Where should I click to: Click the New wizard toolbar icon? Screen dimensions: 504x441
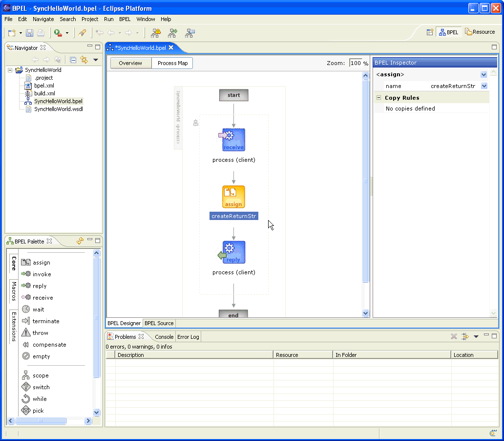12,32
